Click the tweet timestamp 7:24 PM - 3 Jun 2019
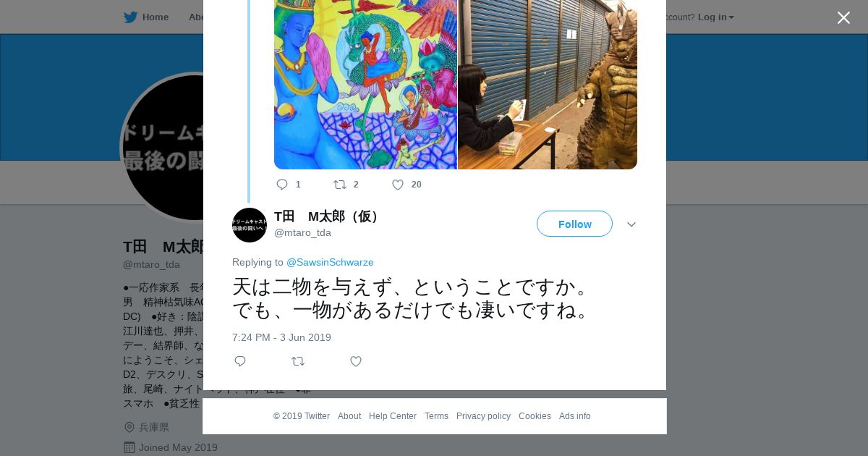 point(281,337)
